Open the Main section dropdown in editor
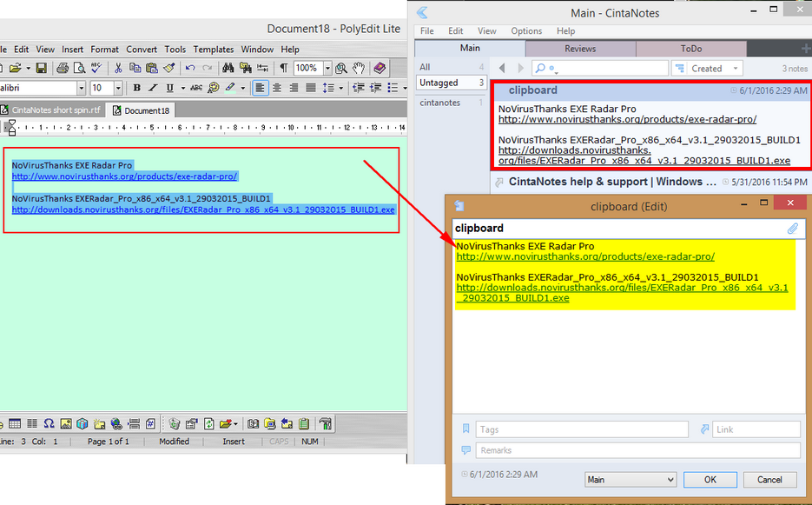812x505 pixels. coord(630,480)
